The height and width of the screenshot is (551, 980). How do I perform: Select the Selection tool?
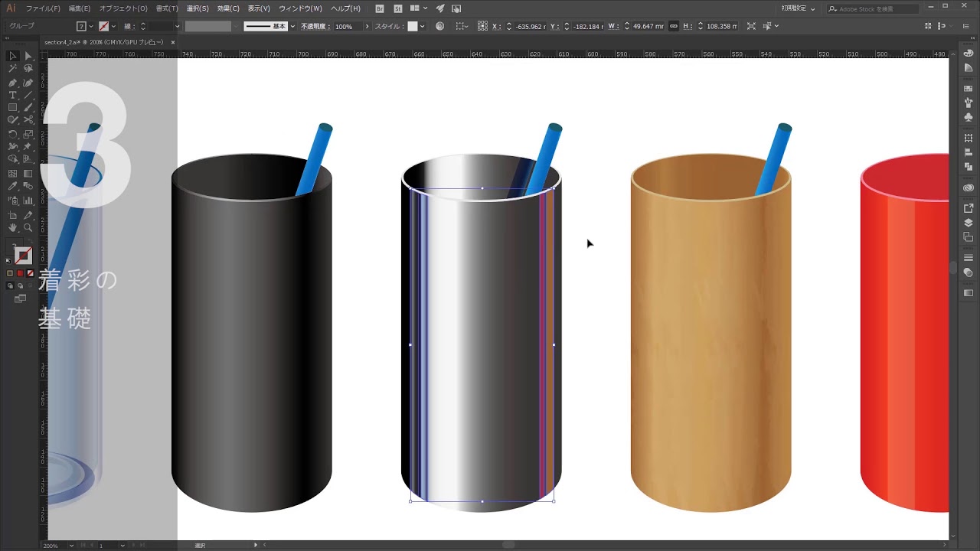click(x=13, y=56)
